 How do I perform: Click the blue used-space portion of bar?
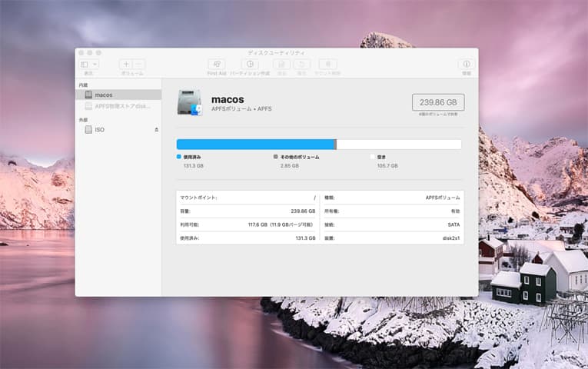coord(255,144)
